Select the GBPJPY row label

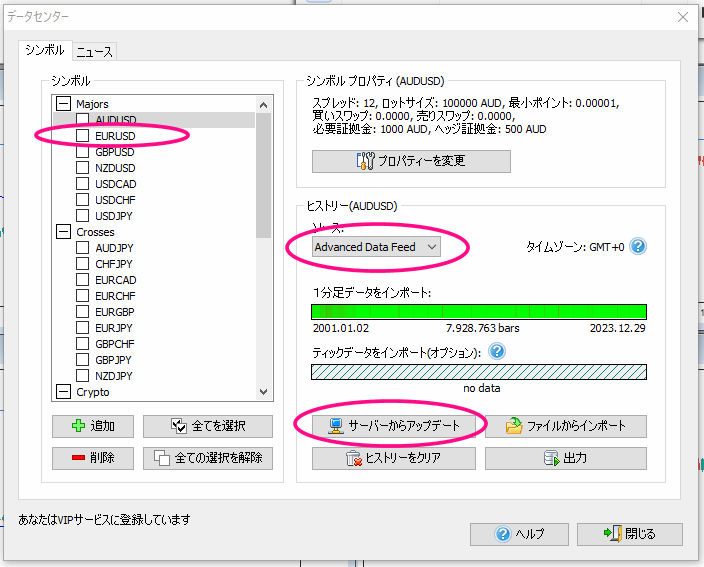coord(113,360)
